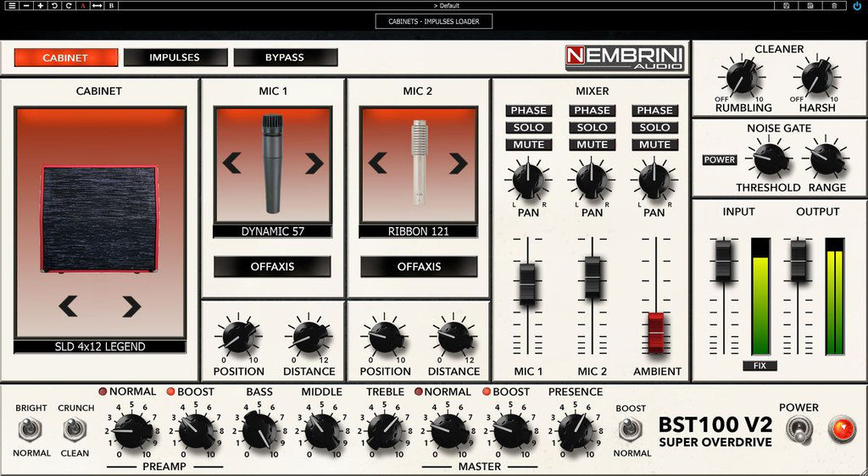Flip the amp POWER toggle switch
868x476 pixels.
pos(798,429)
